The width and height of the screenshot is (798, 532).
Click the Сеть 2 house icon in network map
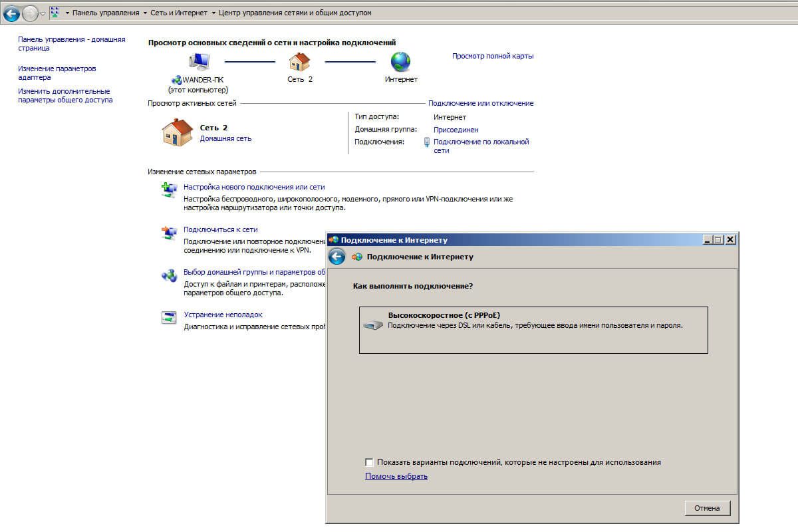click(299, 62)
